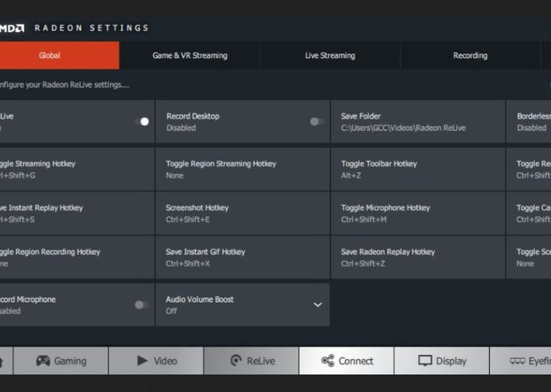Click the ReLive icon in the bottom bar
Image resolution: width=551 pixels, height=392 pixels.
pos(236,361)
